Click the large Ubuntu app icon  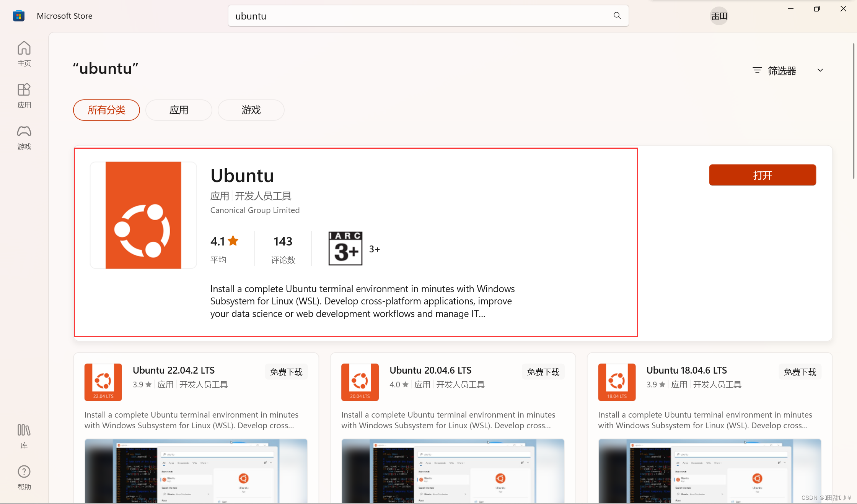coord(143,215)
